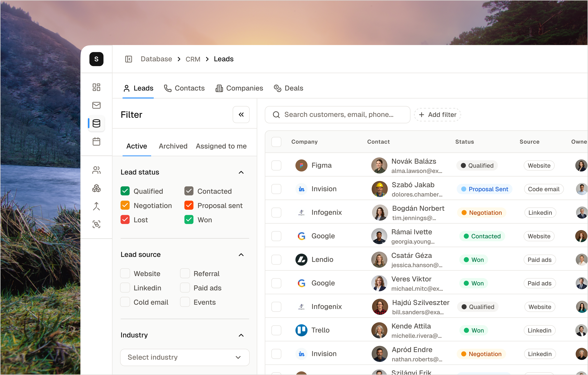This screenshot has width=588, height=375.
Task: Click the scan frame icon in sidebar
Action: tap(96, 224)
